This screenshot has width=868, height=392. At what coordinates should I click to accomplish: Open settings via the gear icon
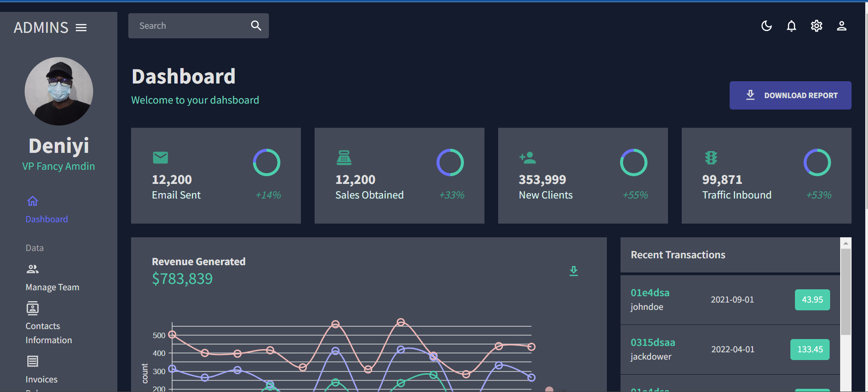pyautogui.click(x=816, y=26)
